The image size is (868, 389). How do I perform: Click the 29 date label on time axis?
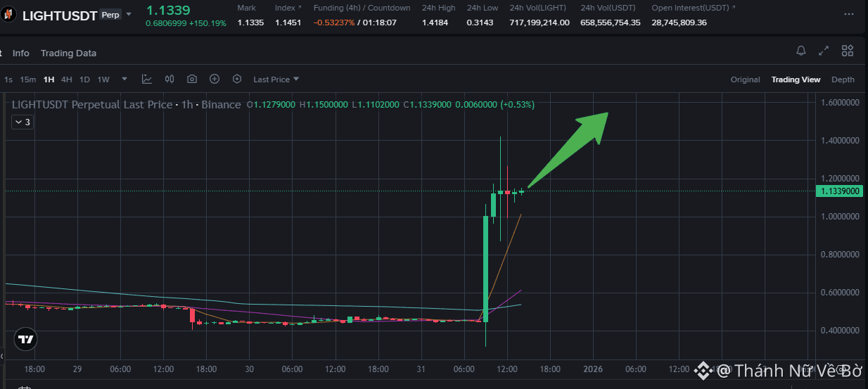[77, 369]
